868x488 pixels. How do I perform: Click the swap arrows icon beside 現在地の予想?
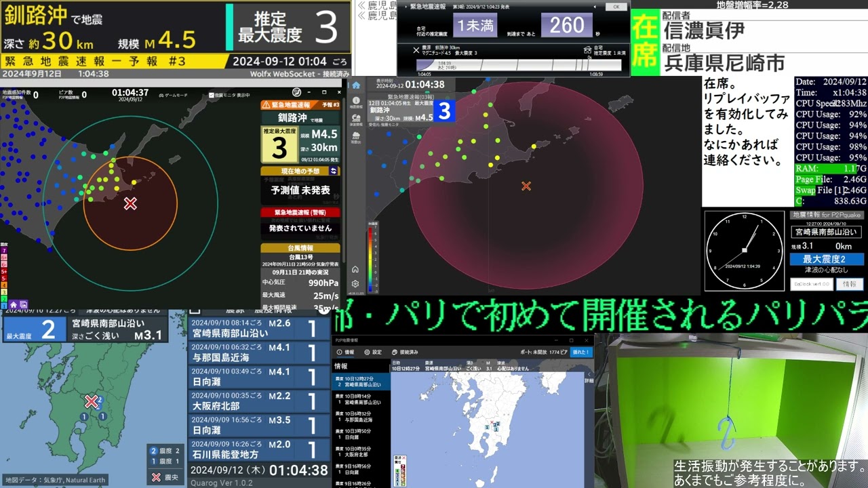(334, 171)
